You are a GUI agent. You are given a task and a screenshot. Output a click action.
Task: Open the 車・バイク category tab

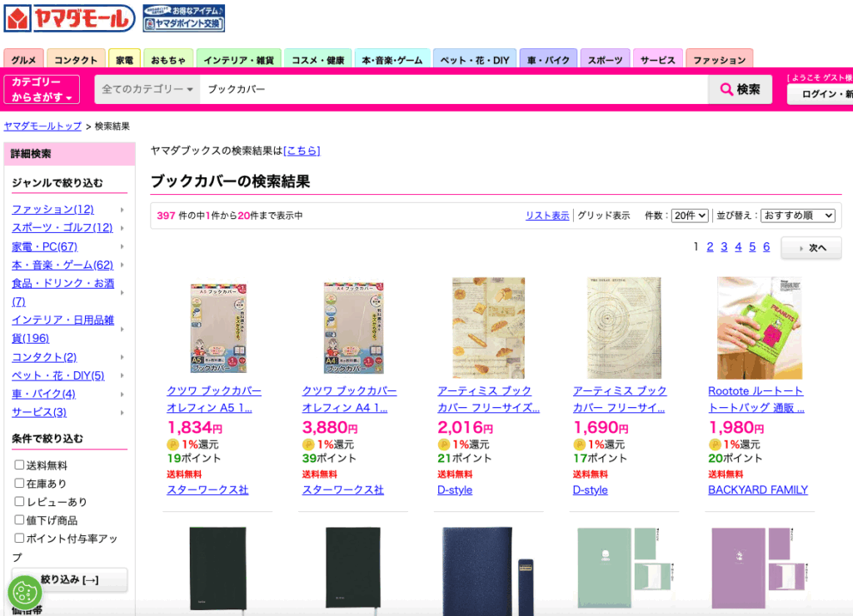548,59
